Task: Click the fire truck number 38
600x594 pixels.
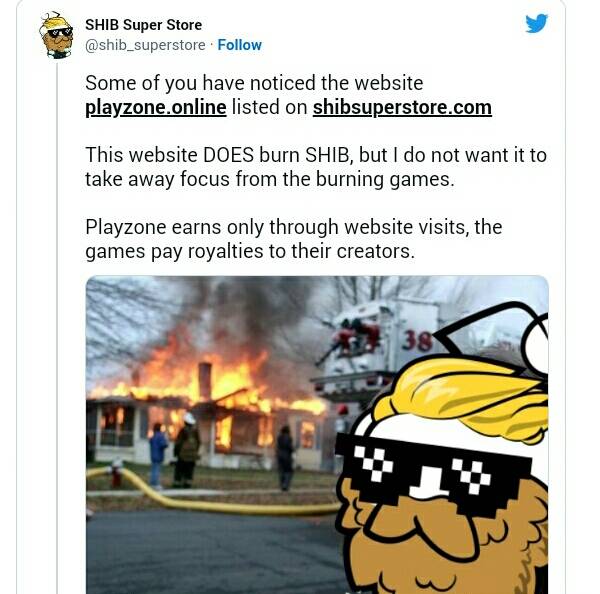Action: tap(417, 341)
